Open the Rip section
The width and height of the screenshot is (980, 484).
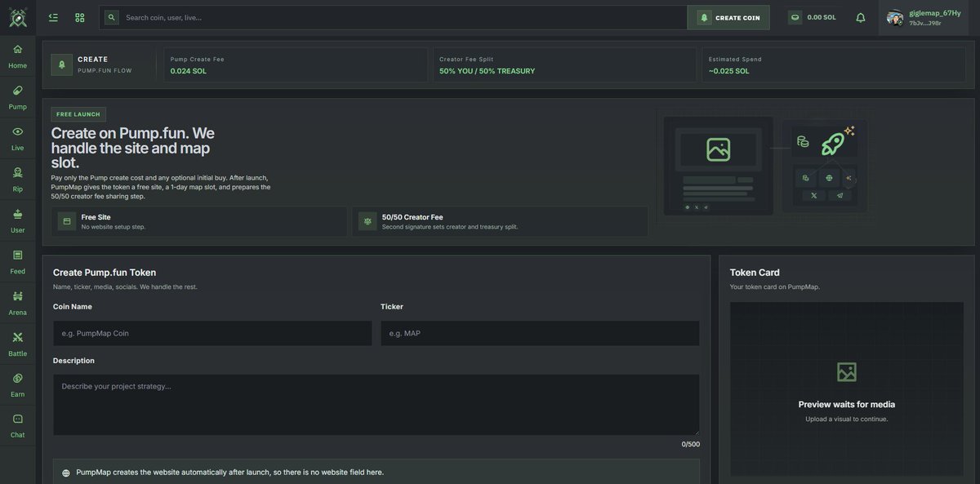17,180
